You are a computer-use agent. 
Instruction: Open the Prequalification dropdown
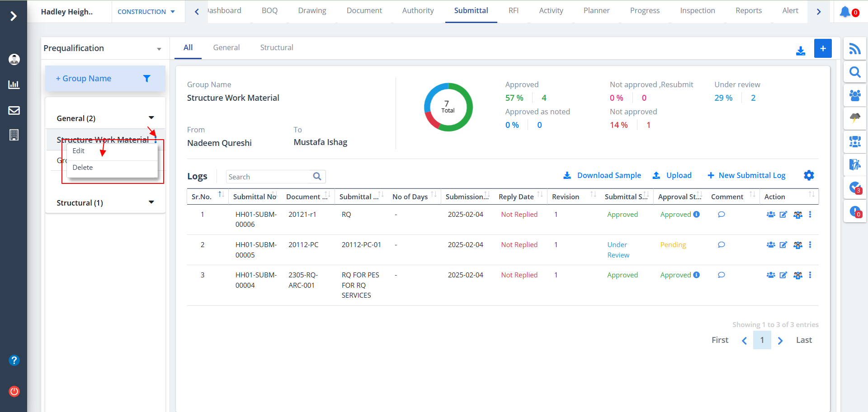click(x=103, y=48)
